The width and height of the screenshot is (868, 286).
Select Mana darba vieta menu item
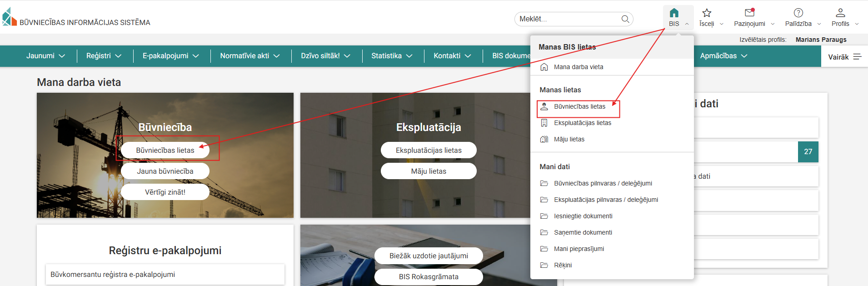(579, 67)
